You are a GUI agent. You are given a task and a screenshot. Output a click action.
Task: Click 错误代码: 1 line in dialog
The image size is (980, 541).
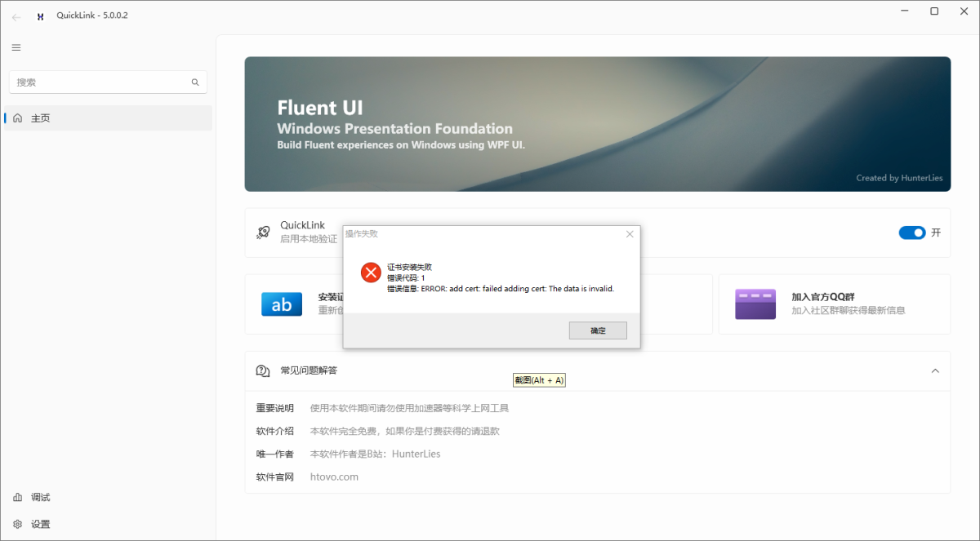tap(406, 278)
